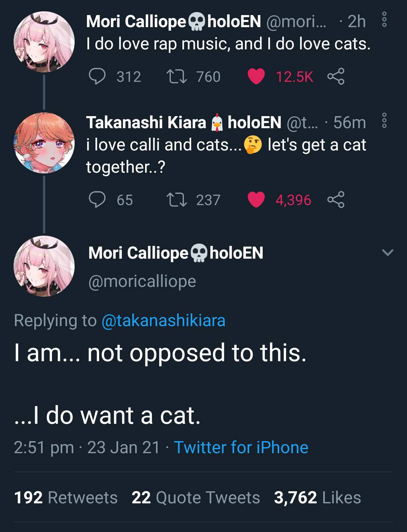This screenshot has width=407, height=532.
Task: Open three-dot menu on Mori's first tweet
Action: point(384,19)
